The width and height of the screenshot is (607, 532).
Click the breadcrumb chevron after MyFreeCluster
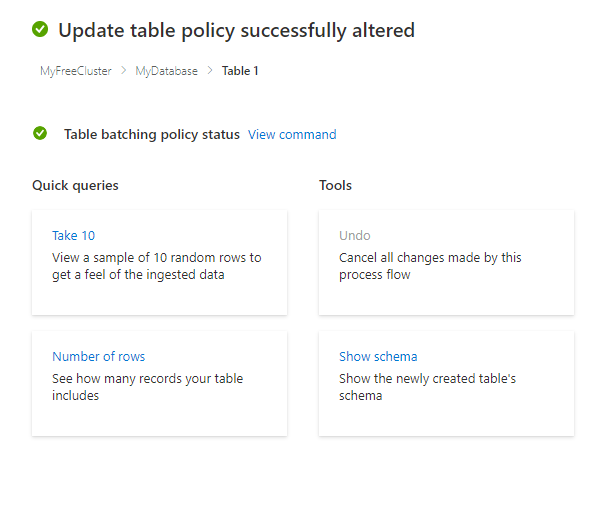pyautogui.click(x=124, y=71)
